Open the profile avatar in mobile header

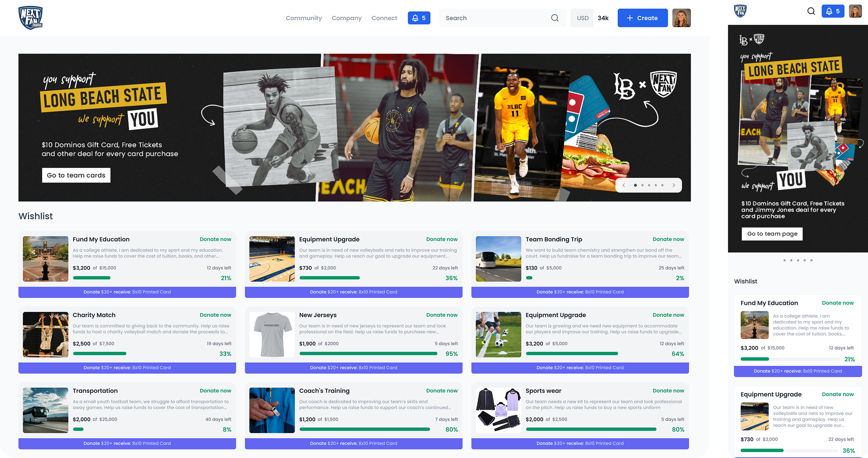[x=855, y=11]
